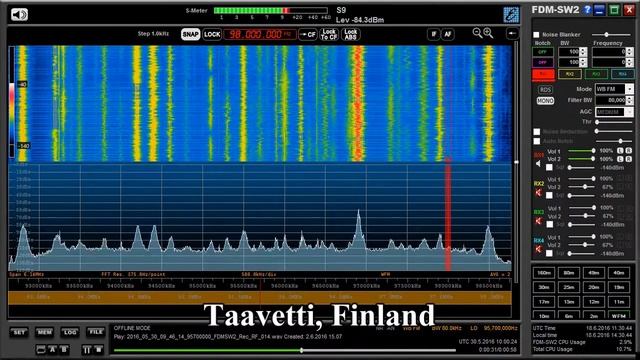Enable the RX3 Sql checkbox
The width and height of the screenshot is (640, 360).
[549, 224]
